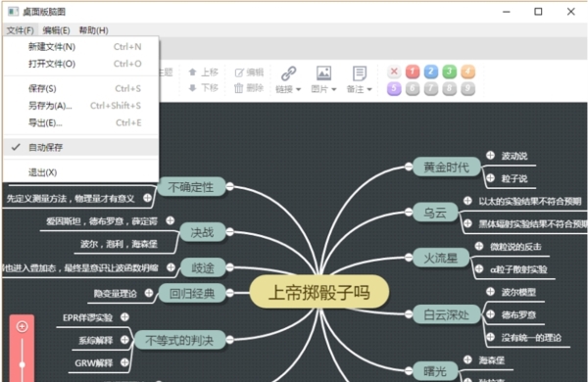This screenshot has width=588, height=382.
Task: Choose 退出(X) to quit the app
Action: (x=81, y=172)
